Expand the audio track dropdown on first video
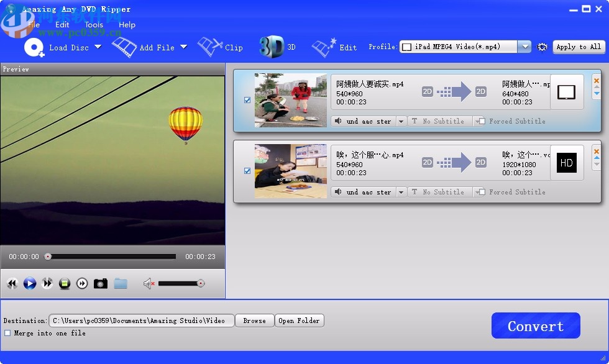The height and width of the screenshot is (364, 609). point(401,121)
